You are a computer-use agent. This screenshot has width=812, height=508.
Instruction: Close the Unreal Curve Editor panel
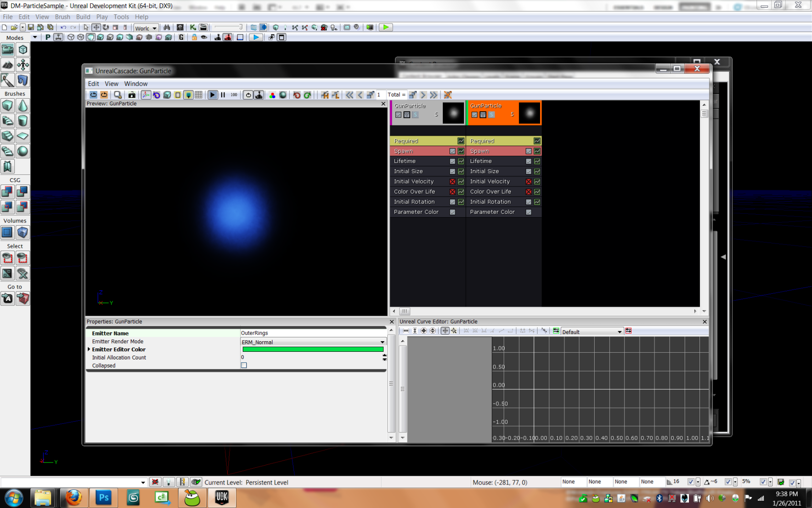tap(705, 322)
